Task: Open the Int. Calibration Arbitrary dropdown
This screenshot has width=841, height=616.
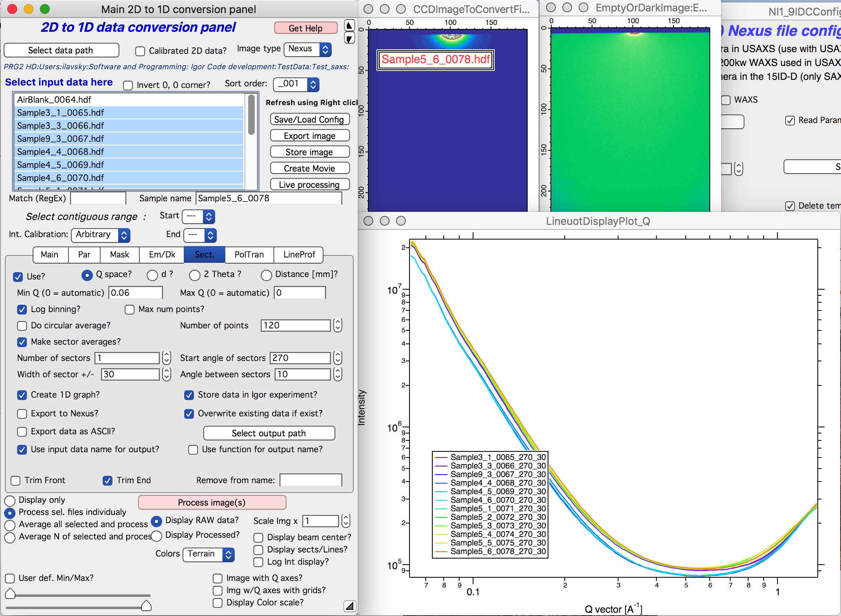Action: (x=101, y=235)
